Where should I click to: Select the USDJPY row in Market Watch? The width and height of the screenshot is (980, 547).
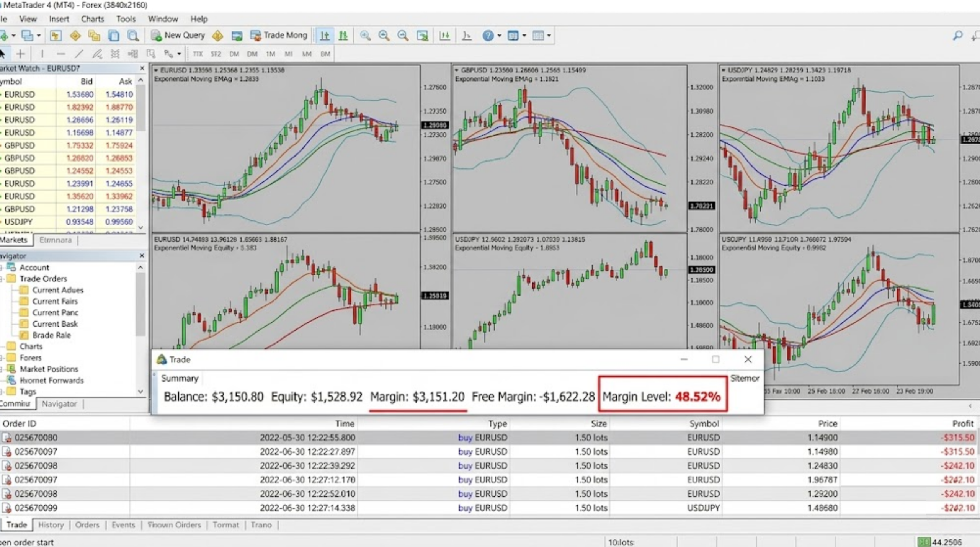pos(68,222)
